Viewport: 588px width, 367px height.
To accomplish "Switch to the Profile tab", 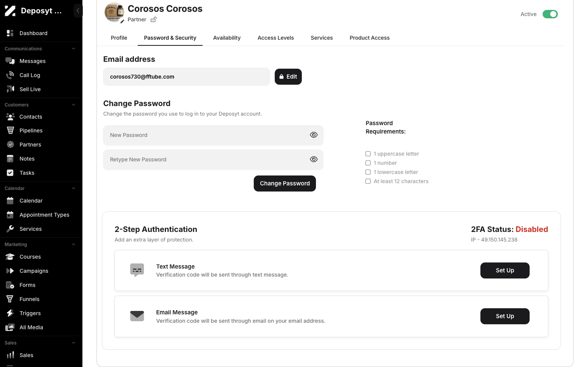I will (119, 38).
